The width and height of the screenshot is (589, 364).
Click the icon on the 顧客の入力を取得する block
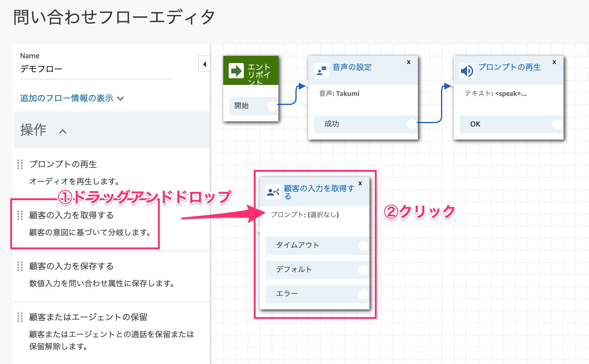(x=273, y=192)
